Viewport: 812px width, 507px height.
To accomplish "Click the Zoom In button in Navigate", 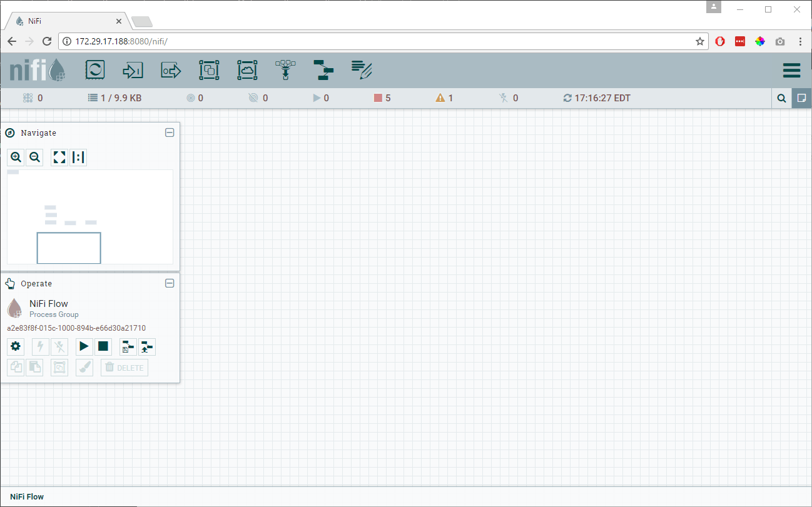I will click(x=16, y=158).
